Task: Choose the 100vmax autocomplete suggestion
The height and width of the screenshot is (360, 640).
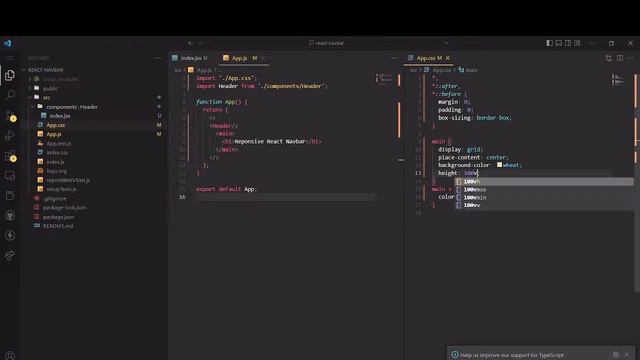Action: click(544, 189)
